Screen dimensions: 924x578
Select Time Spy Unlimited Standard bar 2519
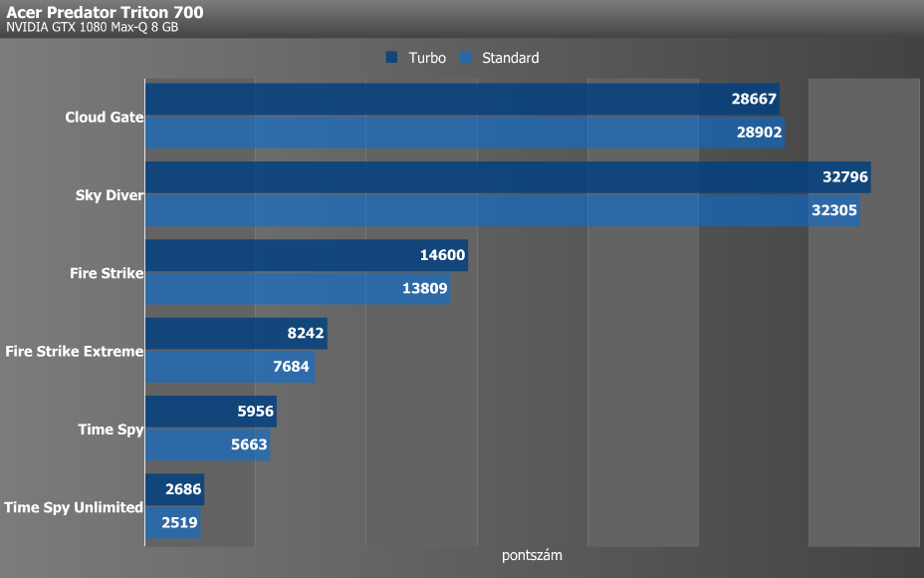click(x=173, y=522)
